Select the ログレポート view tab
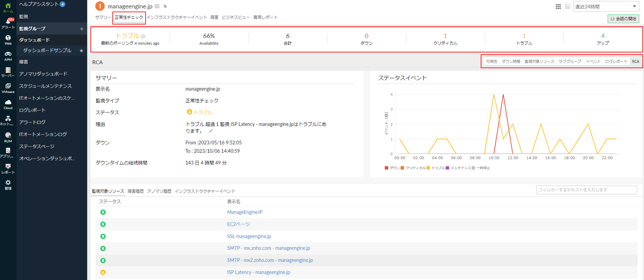The height and width of the screenshot is (280, 644). [x=616, y=61]
